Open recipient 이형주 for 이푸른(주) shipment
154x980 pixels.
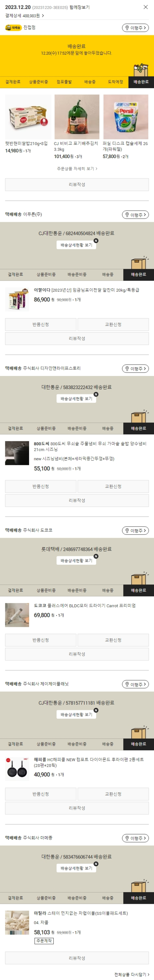[135, 215]
